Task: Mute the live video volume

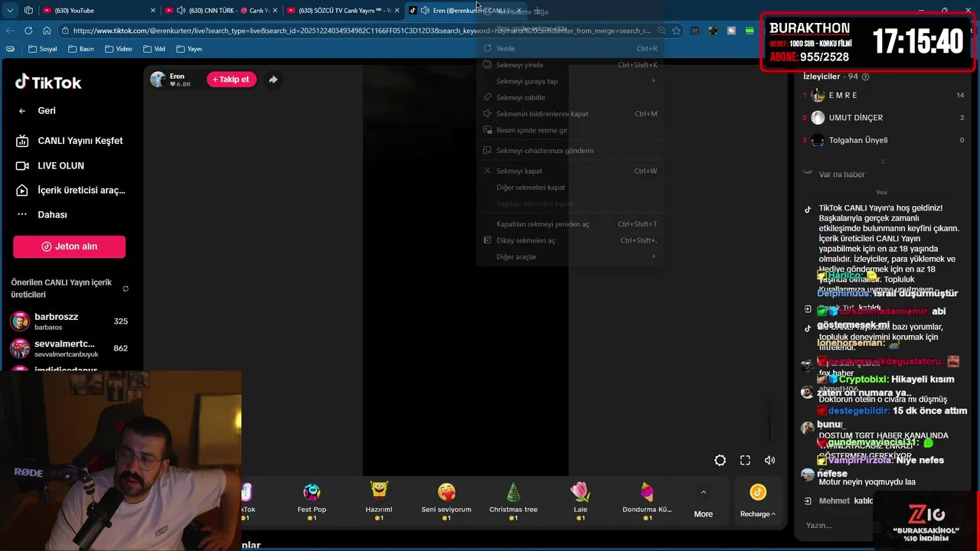Action: click(769, 460)
